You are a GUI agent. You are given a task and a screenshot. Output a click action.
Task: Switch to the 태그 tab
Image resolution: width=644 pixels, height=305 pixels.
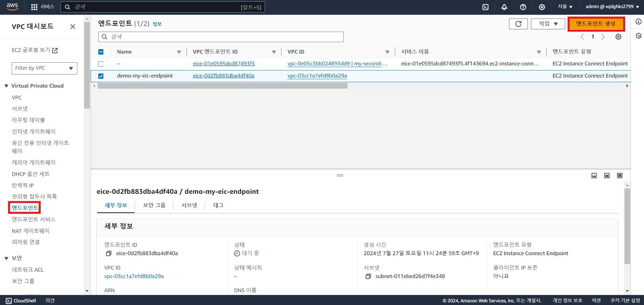[x=218, y=206]
